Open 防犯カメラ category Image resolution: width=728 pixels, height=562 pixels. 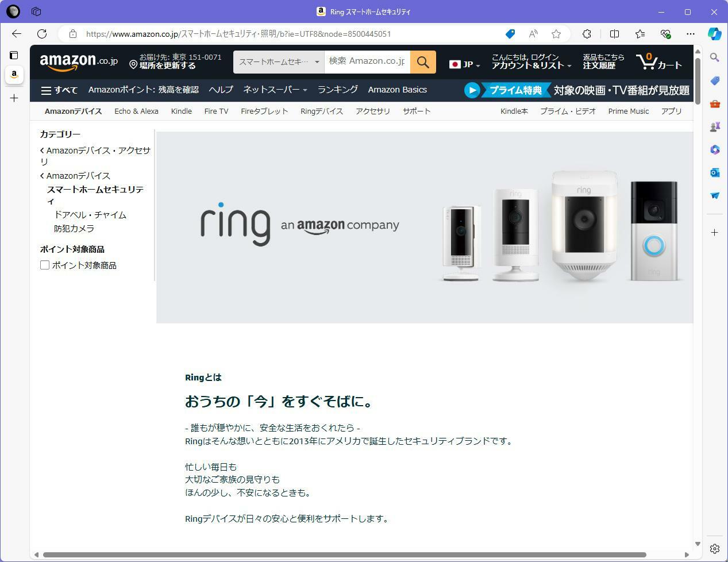(74, 228)
